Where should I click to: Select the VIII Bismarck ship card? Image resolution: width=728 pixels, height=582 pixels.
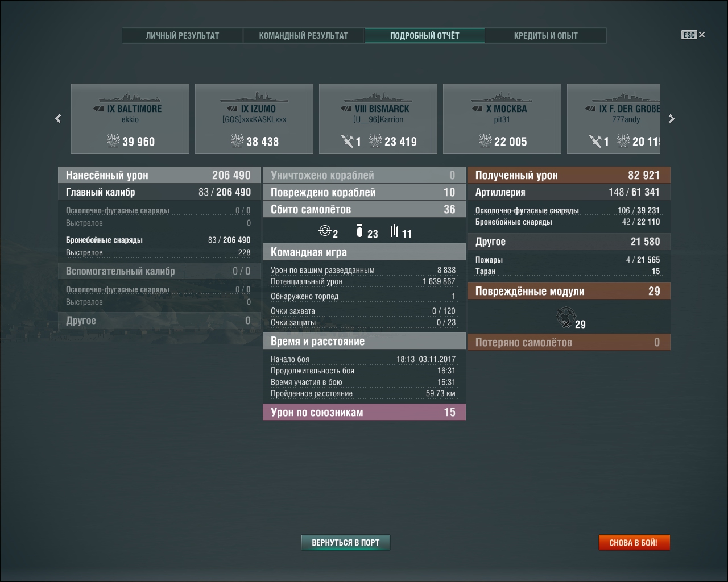click(378, 119)
